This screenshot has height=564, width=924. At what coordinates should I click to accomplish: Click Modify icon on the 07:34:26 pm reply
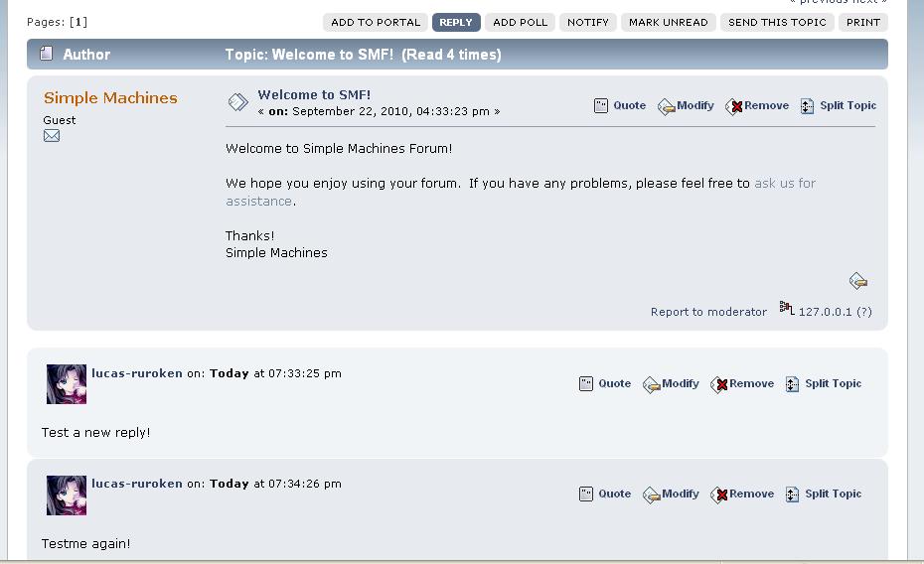click(651, 495)
